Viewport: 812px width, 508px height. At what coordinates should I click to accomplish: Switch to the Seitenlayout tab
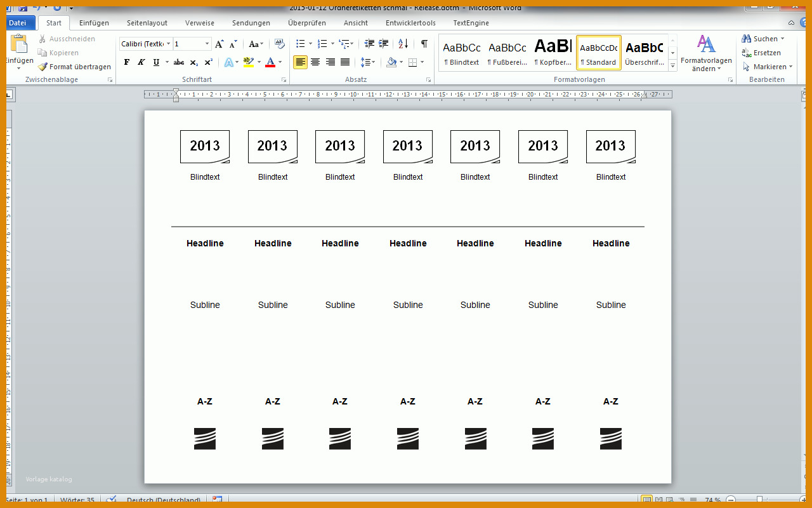pos(147,23)
